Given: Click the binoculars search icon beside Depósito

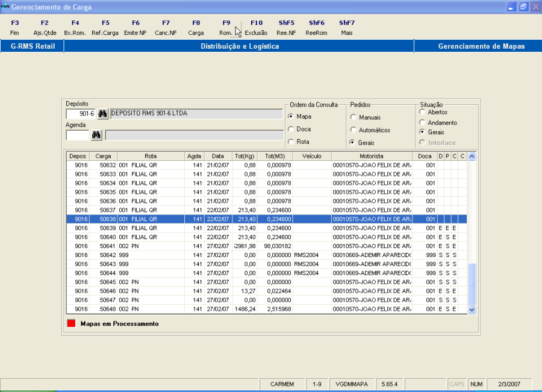Looking at the screenshot, I should [102, 114].
